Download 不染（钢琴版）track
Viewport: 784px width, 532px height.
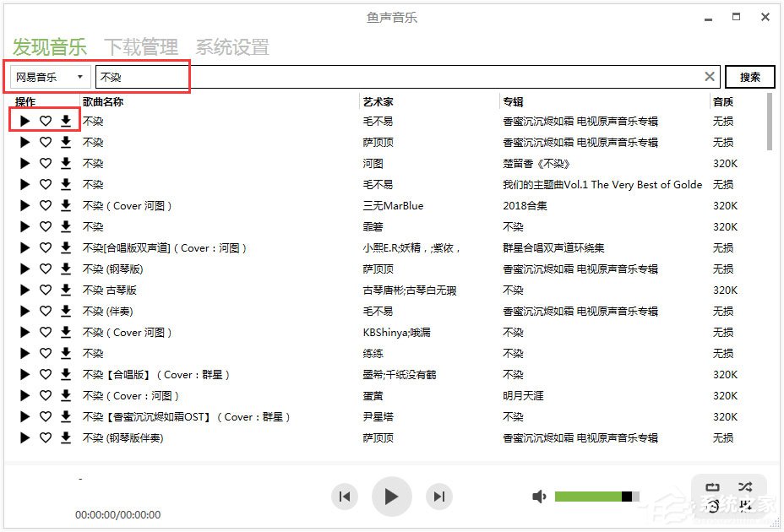(66, 269)
